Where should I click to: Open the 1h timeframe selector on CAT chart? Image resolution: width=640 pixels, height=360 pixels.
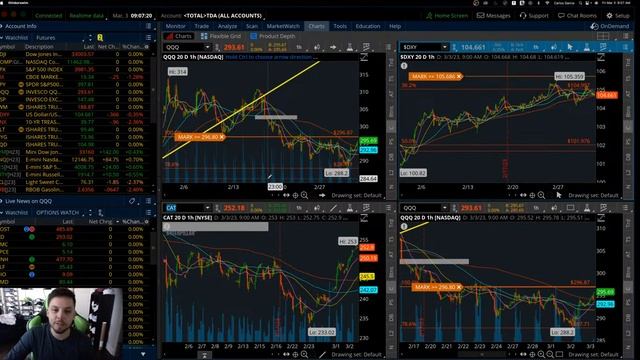[x=299, y=208]
